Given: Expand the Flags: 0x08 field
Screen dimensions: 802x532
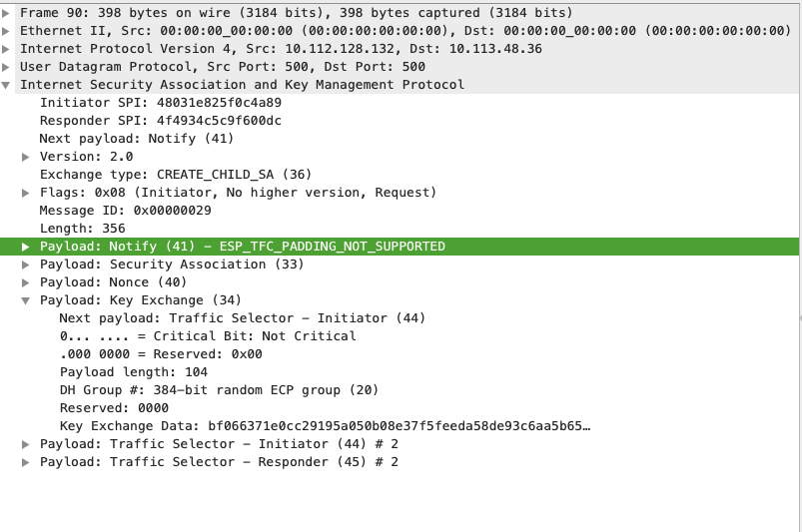Looking at the screenshot, I should (x=26, y=193).
